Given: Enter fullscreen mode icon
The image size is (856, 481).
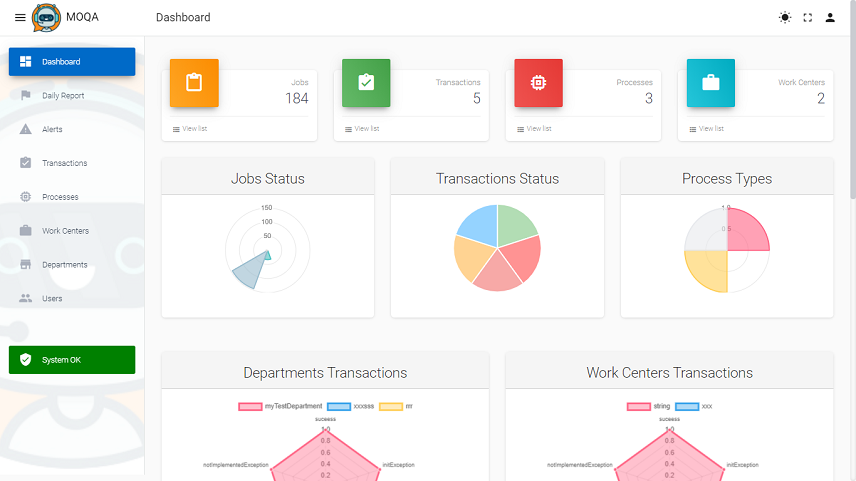Looking at the screenshot, I should [808, 17].
